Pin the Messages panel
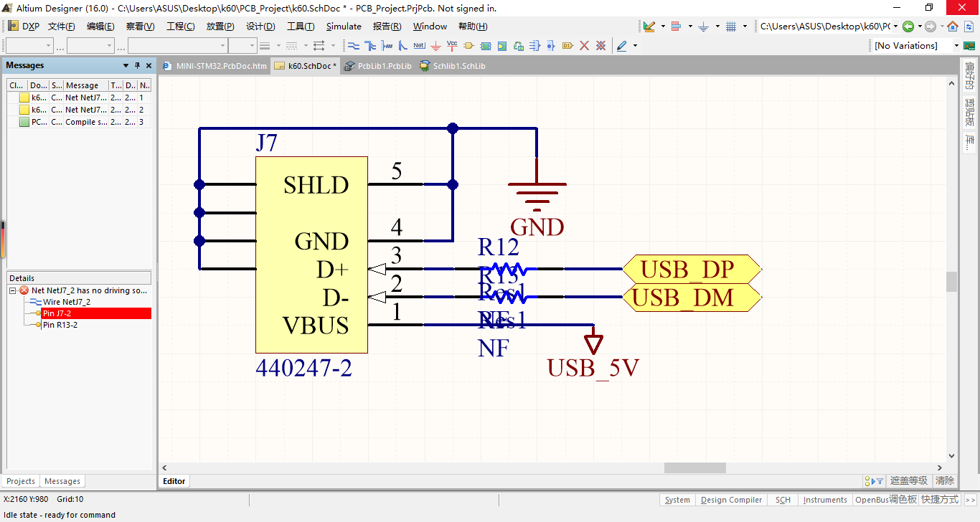This screenshot has height=522, width=980. click(x=138, y=65)
